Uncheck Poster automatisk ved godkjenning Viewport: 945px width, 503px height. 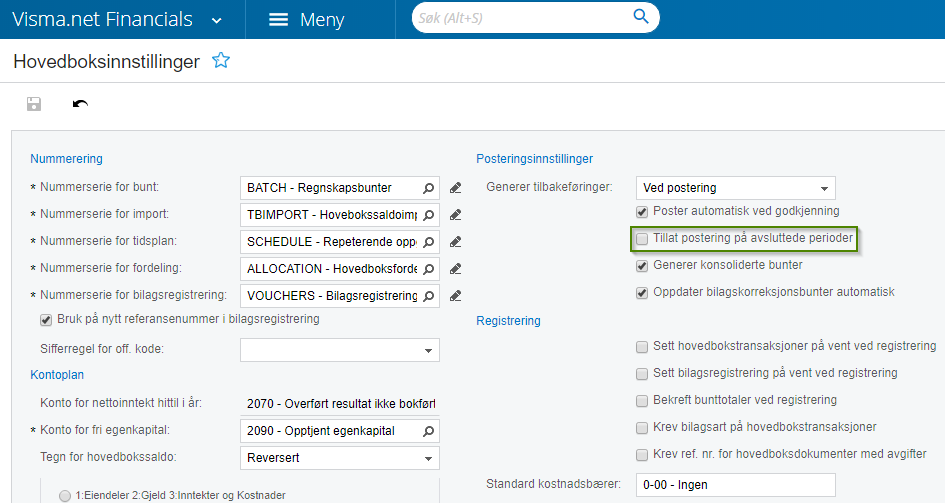642,211
